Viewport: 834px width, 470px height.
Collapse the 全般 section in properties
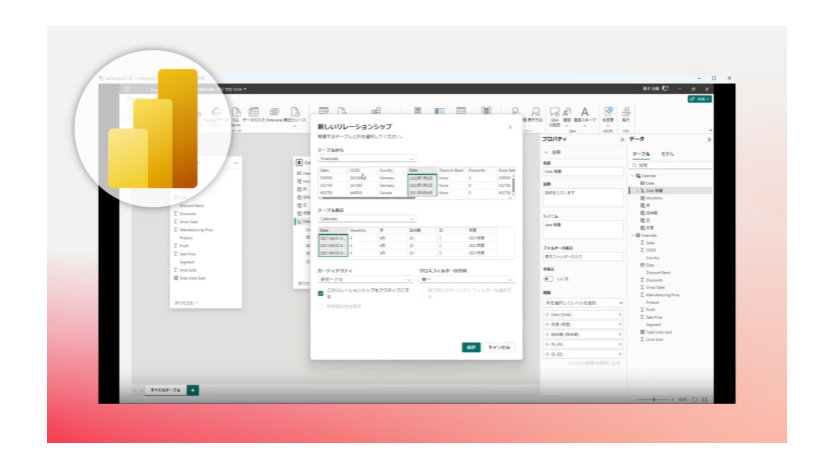(546, 152)
